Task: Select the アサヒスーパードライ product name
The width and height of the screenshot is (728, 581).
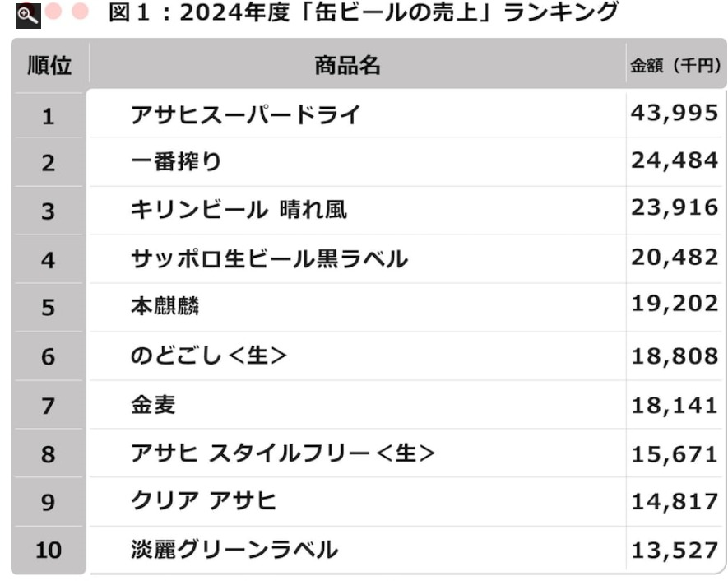Action: pos(245,115)
